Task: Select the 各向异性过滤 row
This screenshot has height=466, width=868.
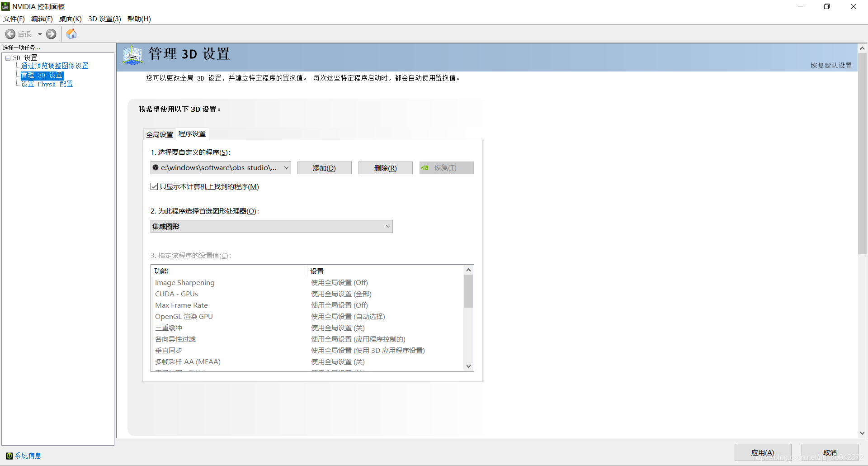Action: click(x=307, y=339)
